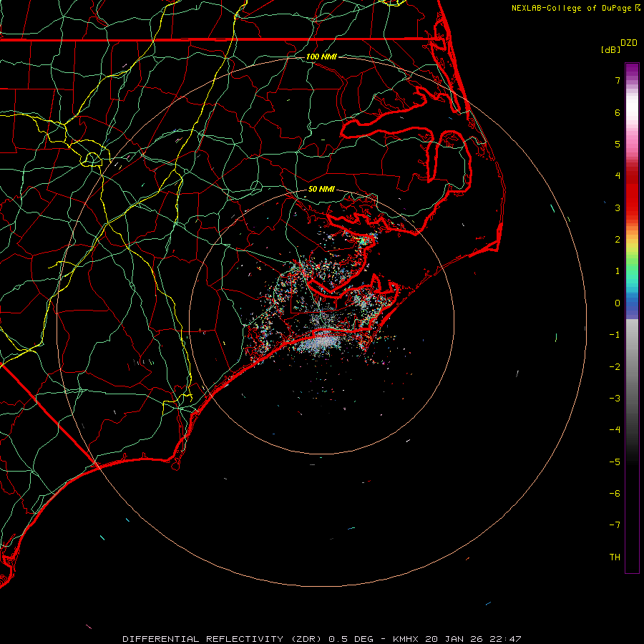Image resolution: width=644 pixels, height=644 pixels.
Task: Click the 20 JAN 26 22:47 timestamp
Action: pyautogui.click(x=473, y=639)
